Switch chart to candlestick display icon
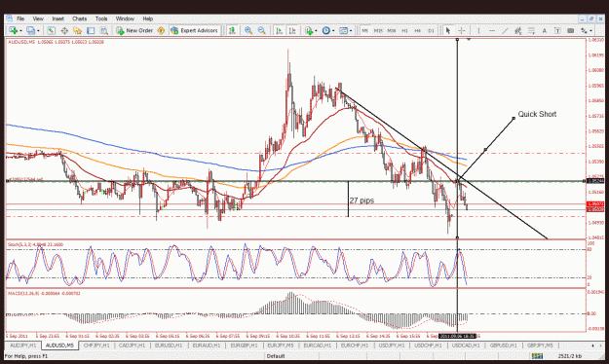The height and width of the screenshot is (364, 609). point(232,30)
